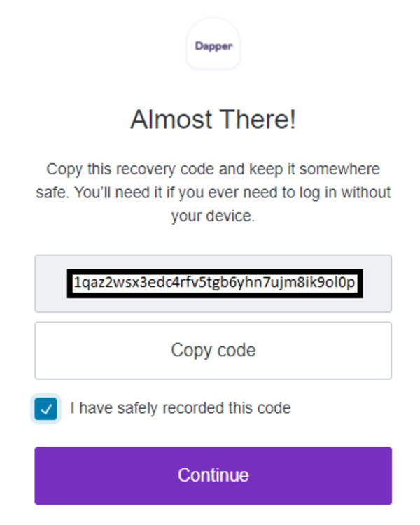Click the 'Dapper' text in the logo
Viewport: 420px width, 525px height.
[213, 46]
